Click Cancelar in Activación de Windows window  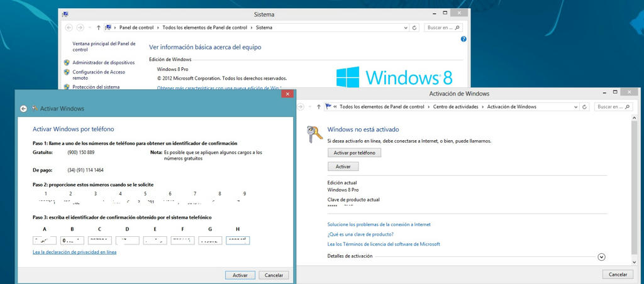pyautogui.click(x=618, y=275)
